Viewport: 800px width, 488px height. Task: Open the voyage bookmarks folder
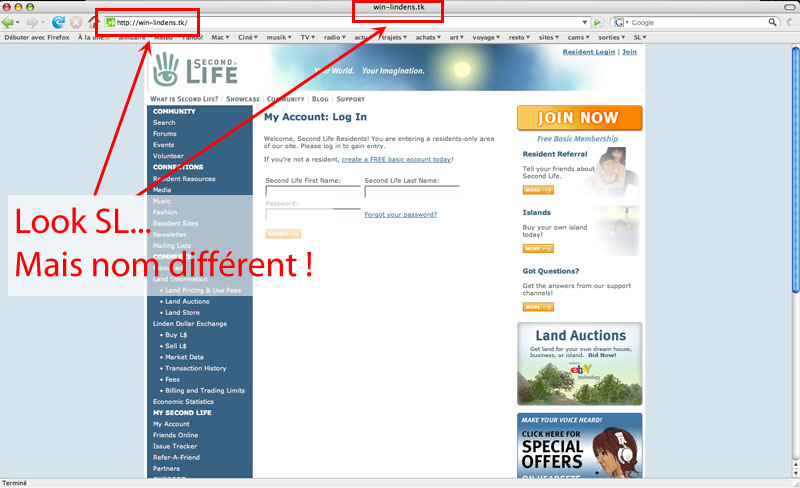point(486,37)
